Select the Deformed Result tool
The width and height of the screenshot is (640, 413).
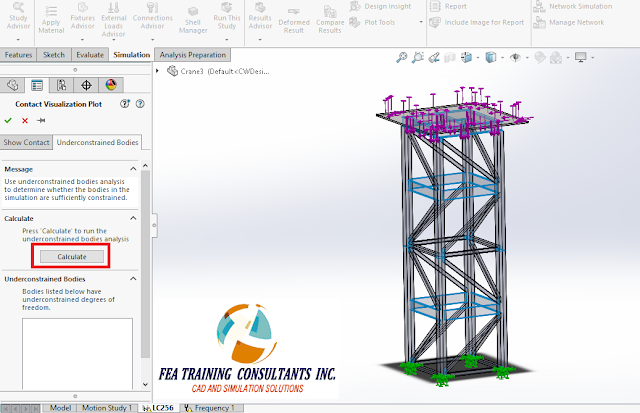tap(294, 20)
